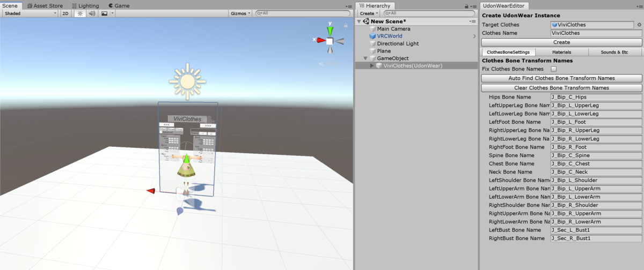Switch to Lighting tab
Screen dimensions: 644x270
(85, 5)
